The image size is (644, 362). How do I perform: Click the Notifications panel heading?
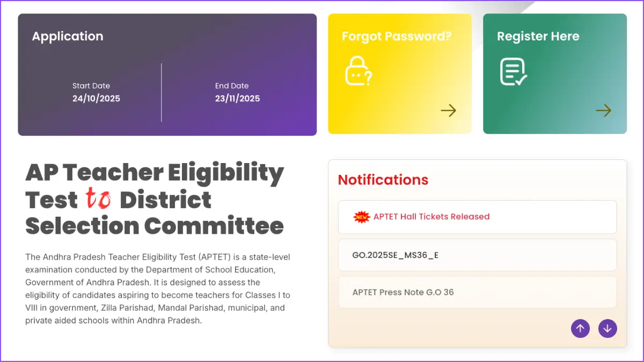[x=383, y=180]
